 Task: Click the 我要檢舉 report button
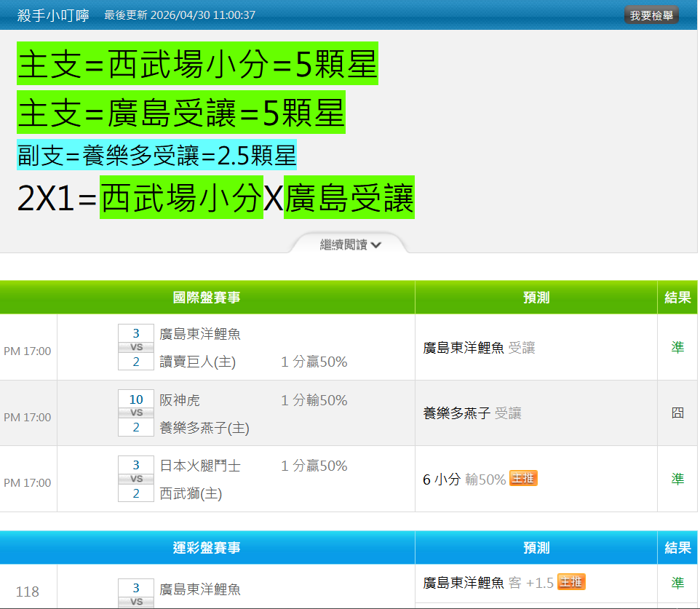tap(651, 15)
